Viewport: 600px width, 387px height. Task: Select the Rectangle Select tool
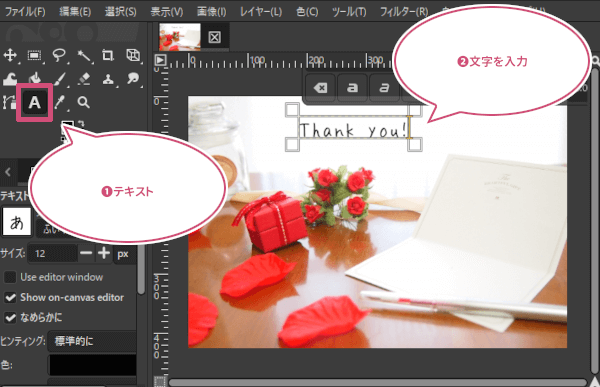(x=34, y=56)
